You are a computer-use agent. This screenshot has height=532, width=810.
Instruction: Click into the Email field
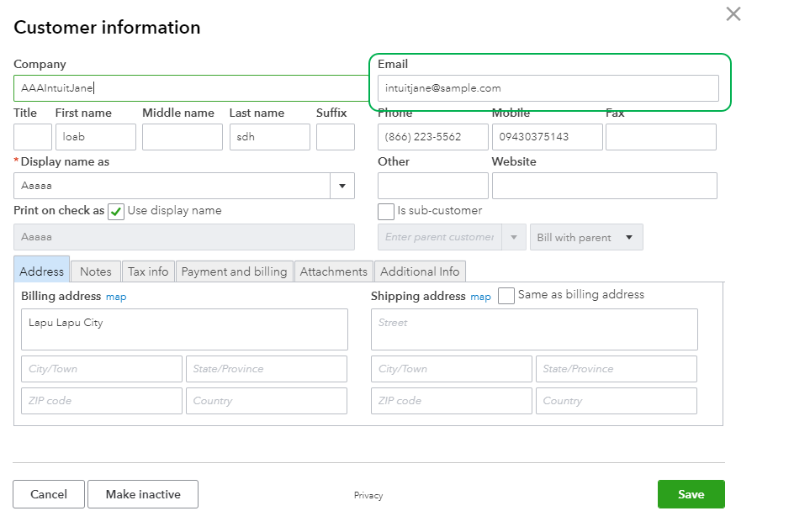click(548, 88)
